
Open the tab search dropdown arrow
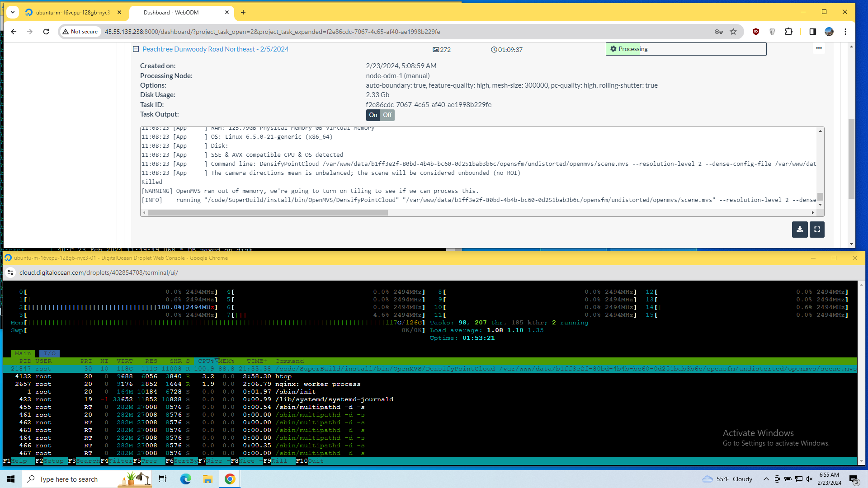[x=13, y=12]
